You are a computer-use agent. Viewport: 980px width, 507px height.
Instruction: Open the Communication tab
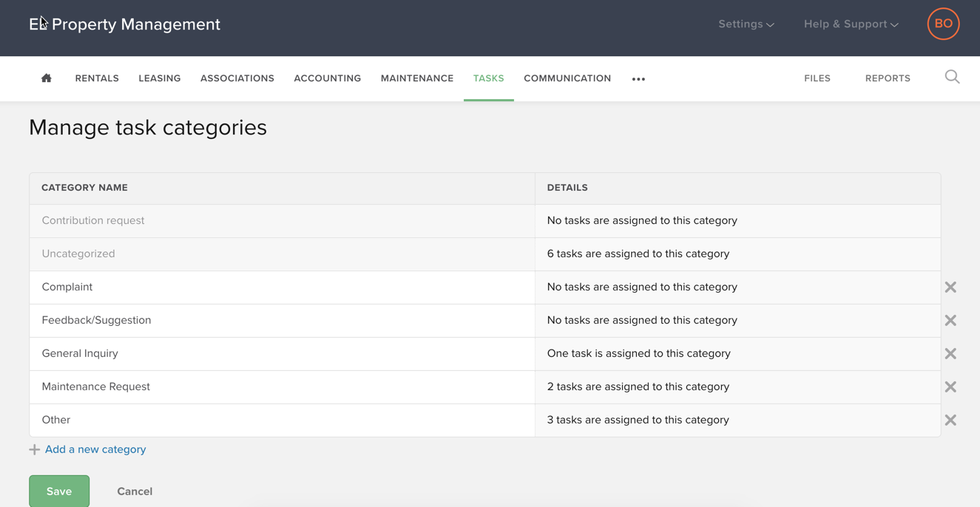(567, 78)
